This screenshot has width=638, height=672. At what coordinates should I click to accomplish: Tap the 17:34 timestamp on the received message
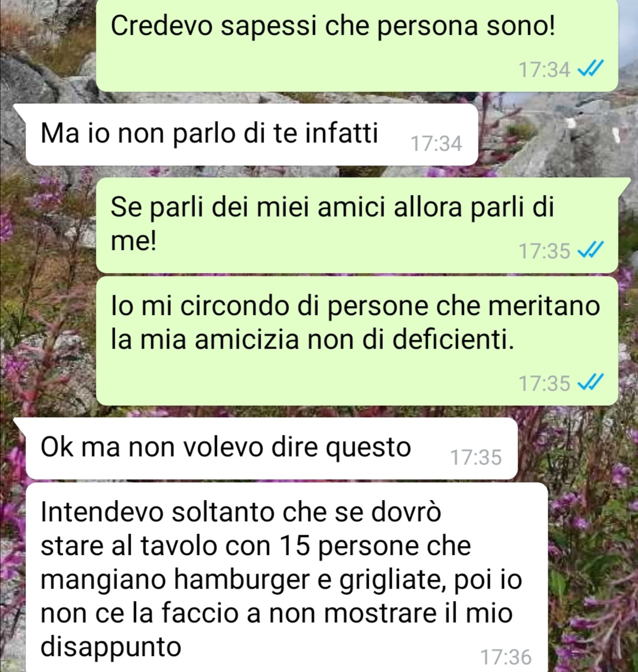tap(436, 144)
